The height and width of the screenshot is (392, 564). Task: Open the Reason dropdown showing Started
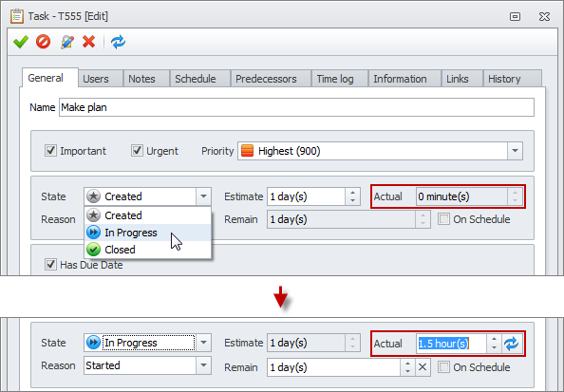coord(203,365)
